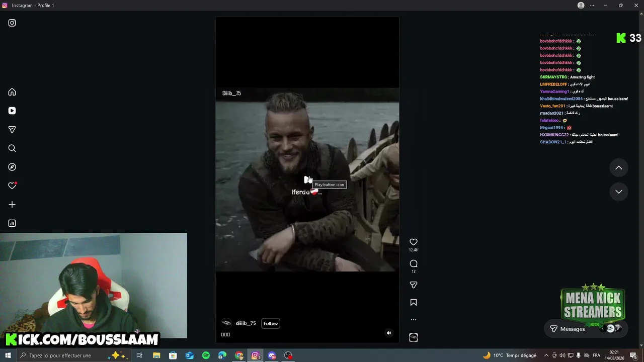Open the window's three-dot app menu
This screenshot has height=362, width=644.
(592, 5)
